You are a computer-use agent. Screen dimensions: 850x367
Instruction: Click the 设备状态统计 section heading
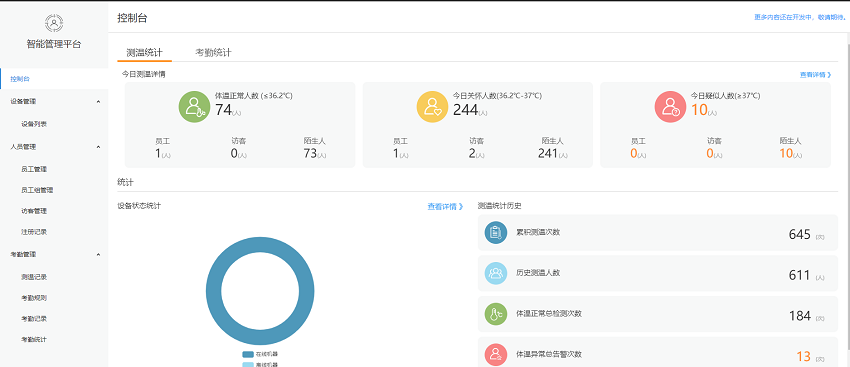(139, 206)
